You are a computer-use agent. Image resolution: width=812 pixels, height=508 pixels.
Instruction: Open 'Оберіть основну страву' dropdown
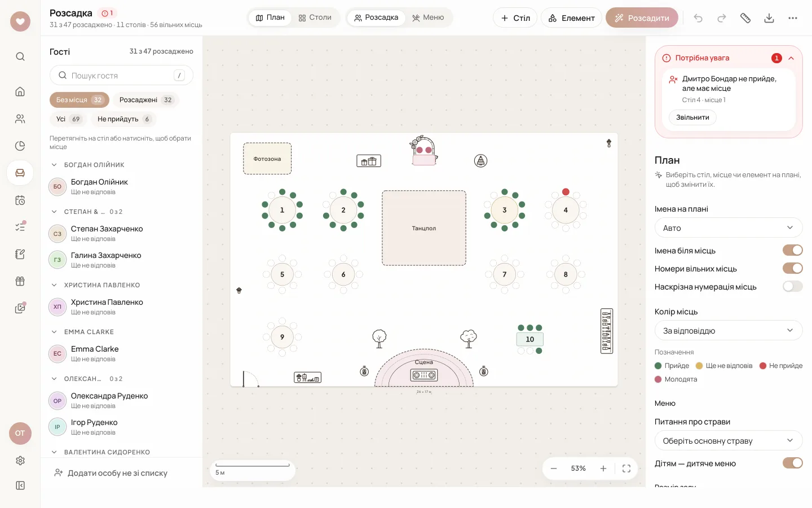point(729,441)
